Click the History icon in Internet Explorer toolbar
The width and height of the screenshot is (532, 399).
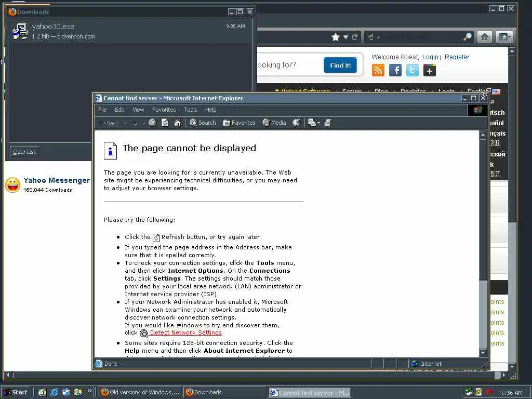click(x=297, y=123)
